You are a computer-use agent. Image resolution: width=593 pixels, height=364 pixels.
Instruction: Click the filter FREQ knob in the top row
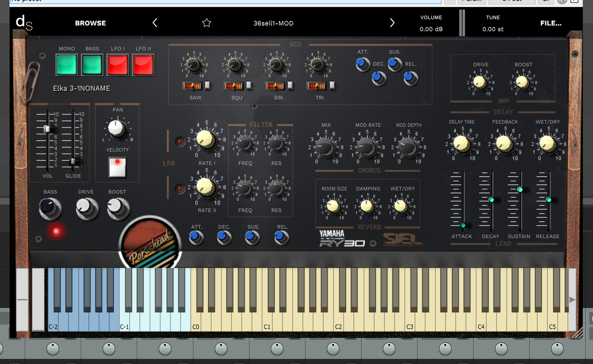pyautogui.click(x=245, y=143)
